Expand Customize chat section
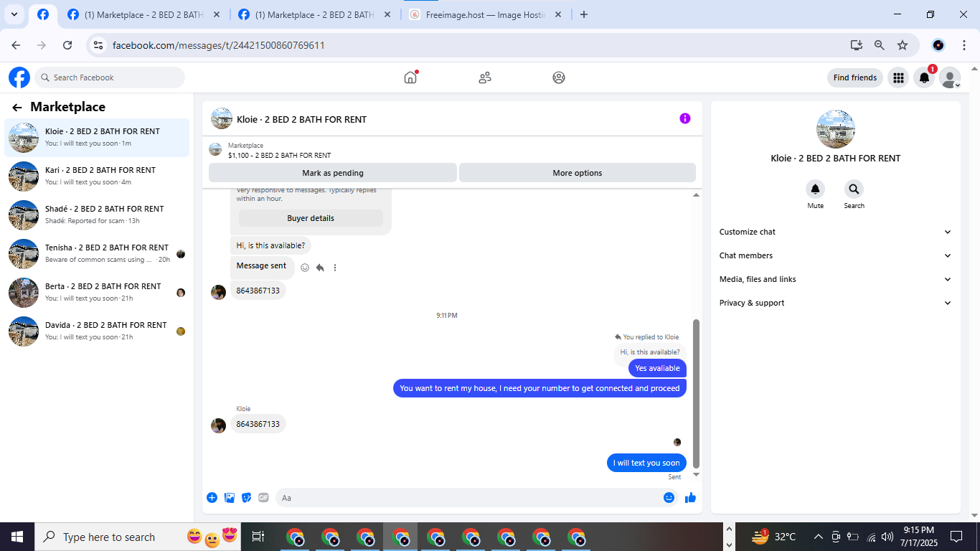This screenshot has width=980, height=551. click(836, 232)
